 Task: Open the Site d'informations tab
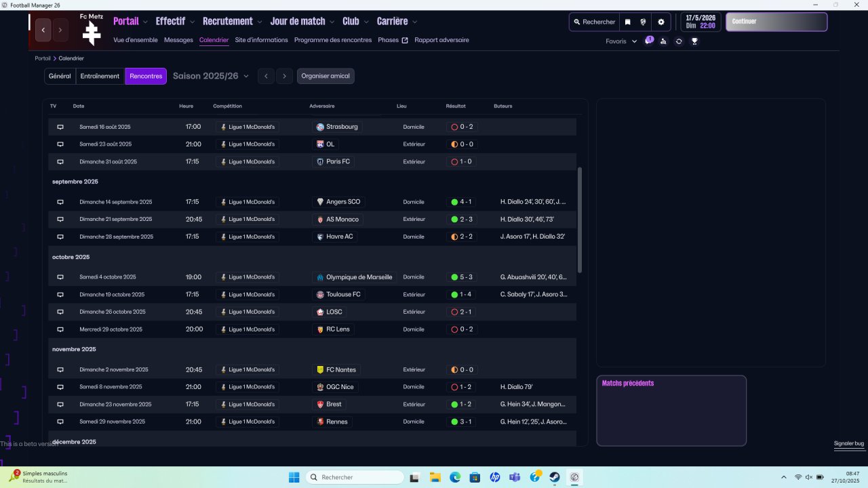[261, 40]
